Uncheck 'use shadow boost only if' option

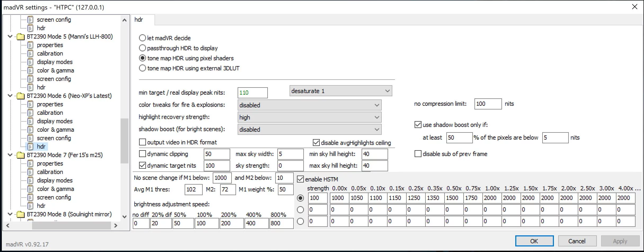coord(418,125)
